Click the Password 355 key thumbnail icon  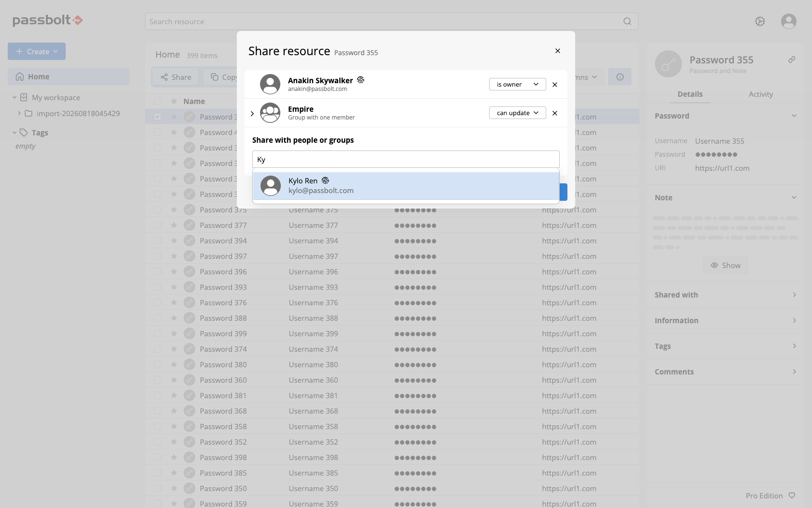pyautogui.click(x=668, y=64)
